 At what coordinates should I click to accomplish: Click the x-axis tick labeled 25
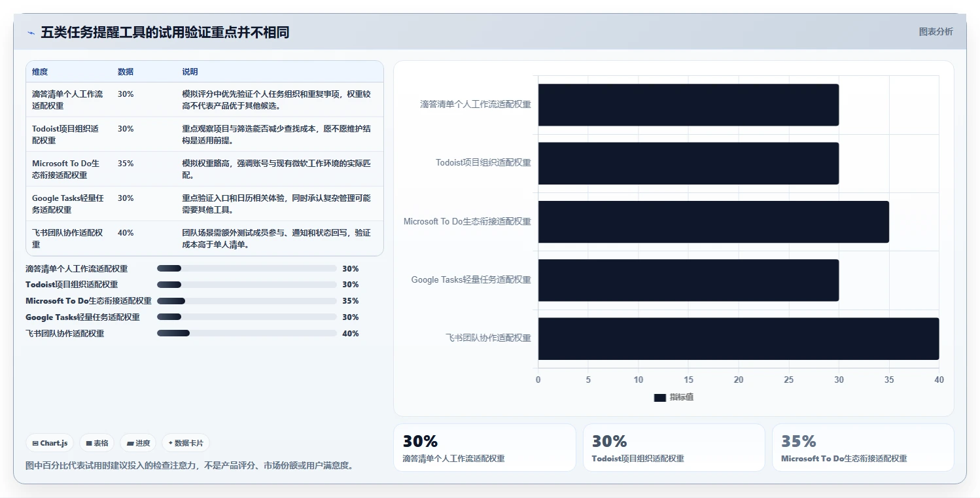coord(789,380)
